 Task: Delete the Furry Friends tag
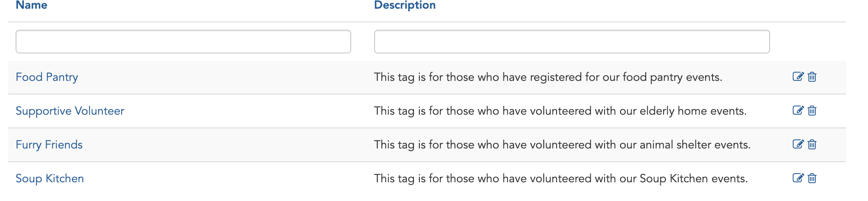pyautogui.click(x=812, y=144)
